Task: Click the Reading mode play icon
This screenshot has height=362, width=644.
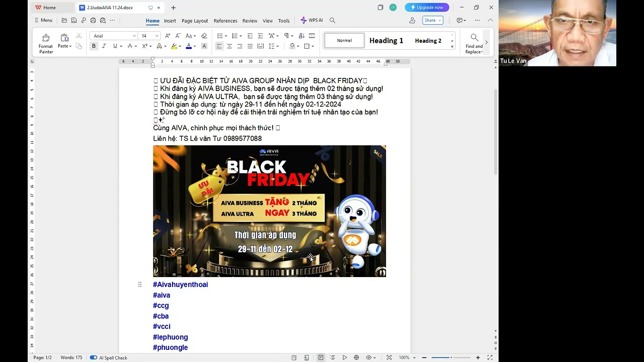Action: (x=345, y=357)
